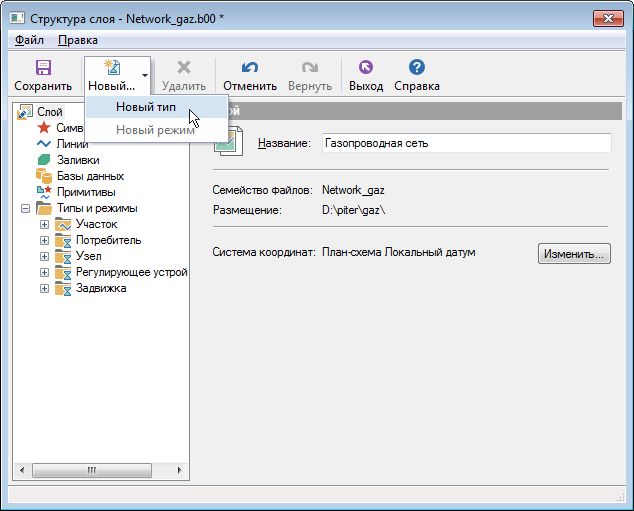Select the Примитивы tree item
634x511 pixels.
[85, 192]
